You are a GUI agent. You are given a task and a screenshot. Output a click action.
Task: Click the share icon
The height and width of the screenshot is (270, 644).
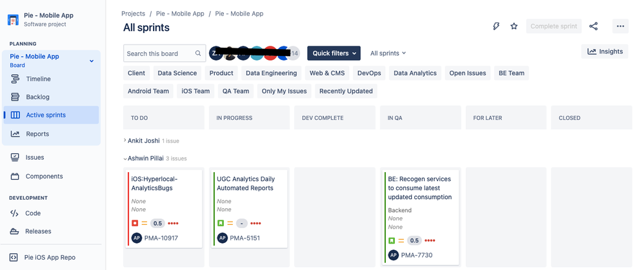593,26
